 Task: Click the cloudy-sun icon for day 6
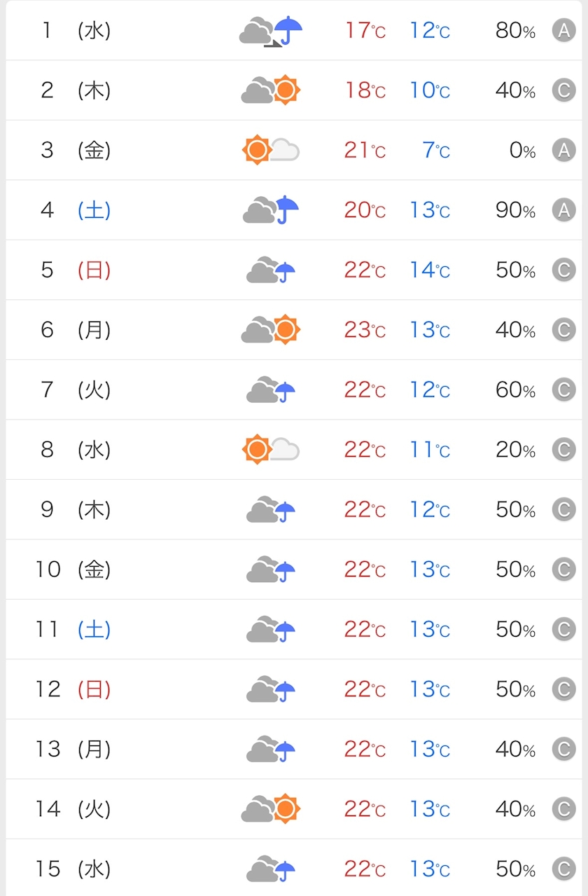(x=271, y=330)
